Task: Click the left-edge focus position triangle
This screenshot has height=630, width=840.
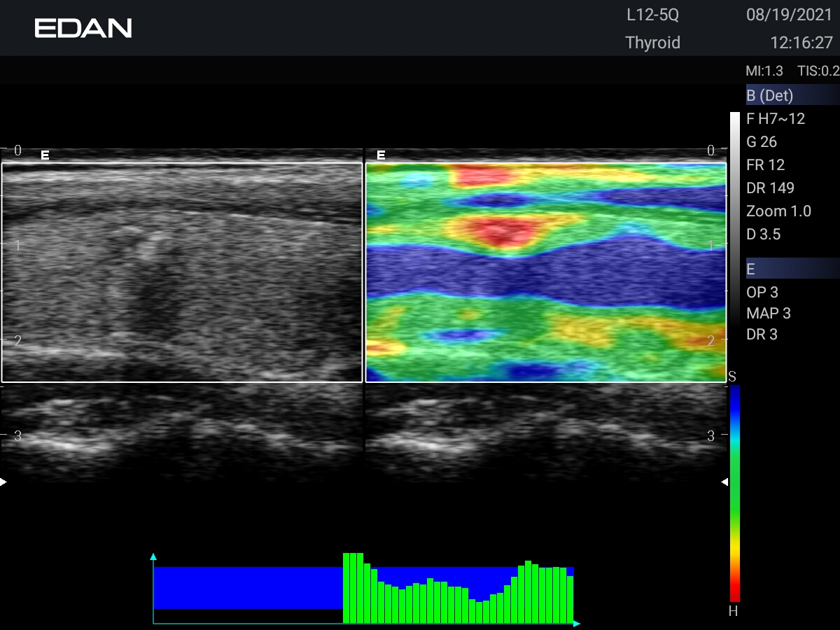Action: pos(3,482)
